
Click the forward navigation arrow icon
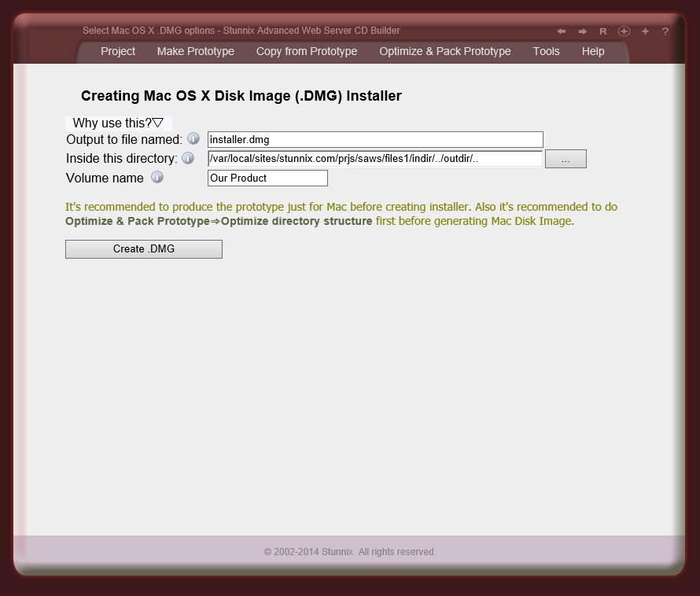click(x=581, y=31)
